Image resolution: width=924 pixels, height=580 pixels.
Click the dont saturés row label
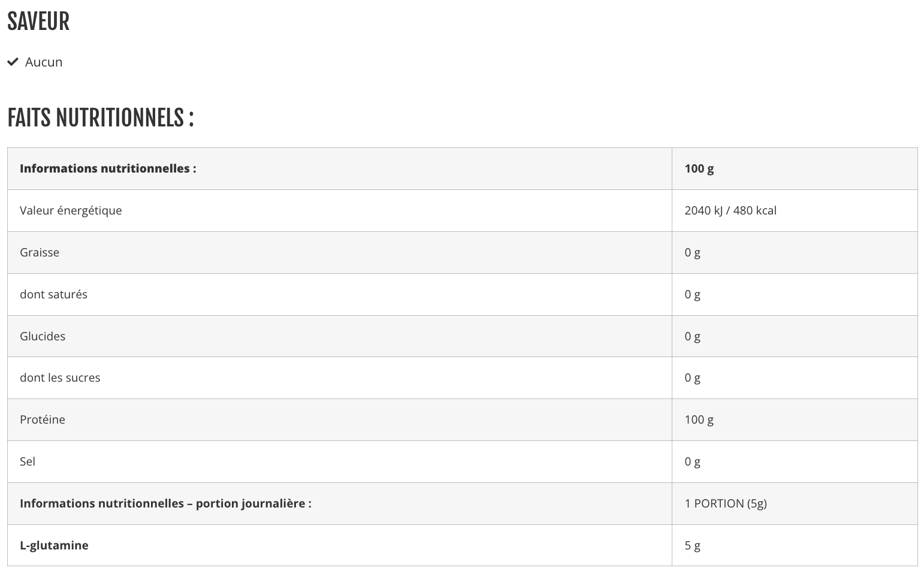tap(53, 294)
